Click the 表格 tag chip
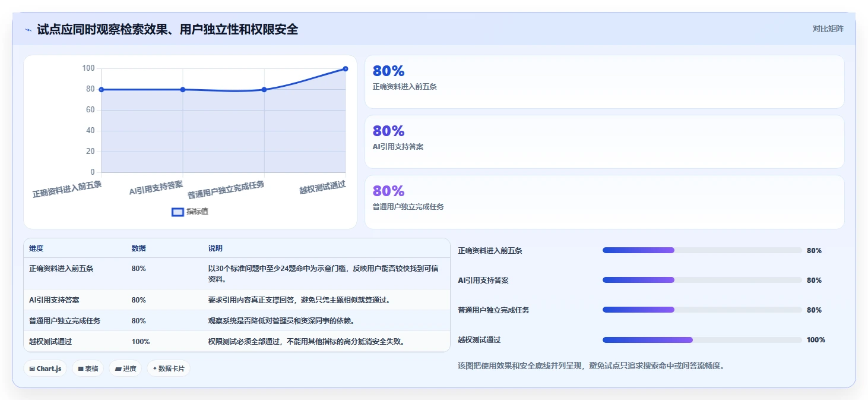The width and height of the screenshot is (868, 400). coord(88,368)
